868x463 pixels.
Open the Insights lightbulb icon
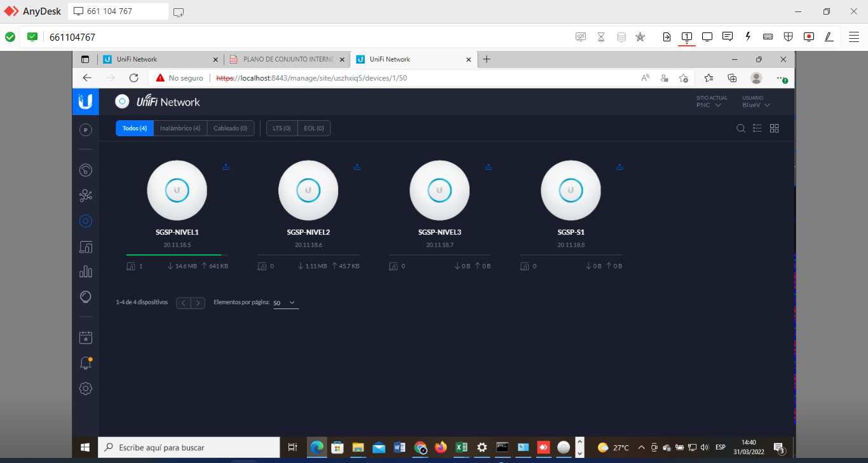pos(86,297)
